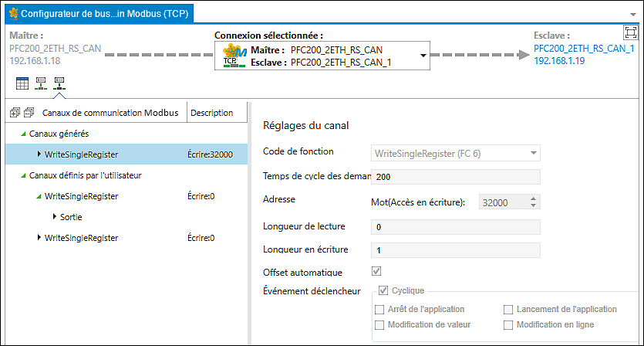This screenshot has height=346, width=644.
Task: Enable Modification en ligne checkbox
Action: click(x=508, y=325)
